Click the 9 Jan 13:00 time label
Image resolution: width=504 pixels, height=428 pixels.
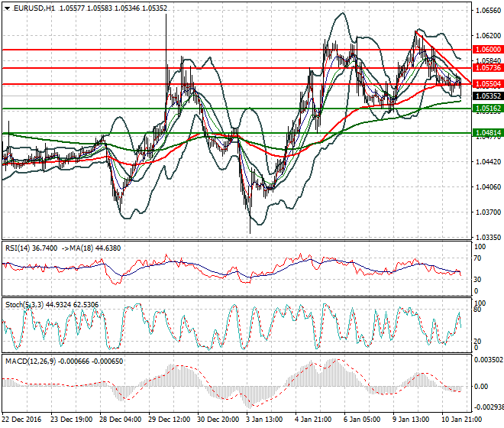click(411, 420)
